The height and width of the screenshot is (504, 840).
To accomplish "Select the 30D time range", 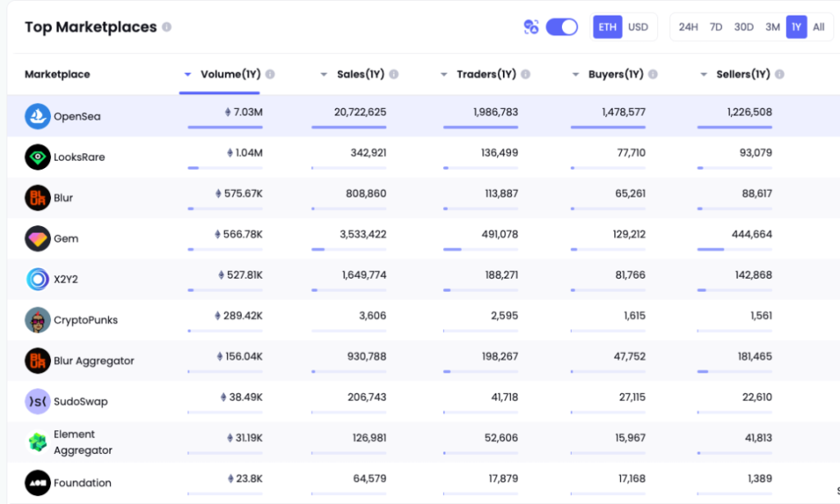I will pos(743,27).
